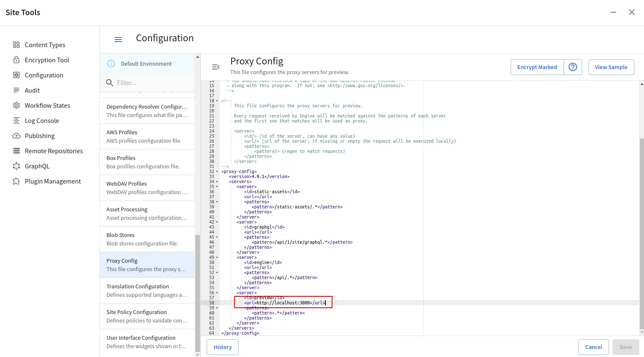Select Remote Repositories in sidebar
This screenshot has width=644, height=357.
point(53,151)
